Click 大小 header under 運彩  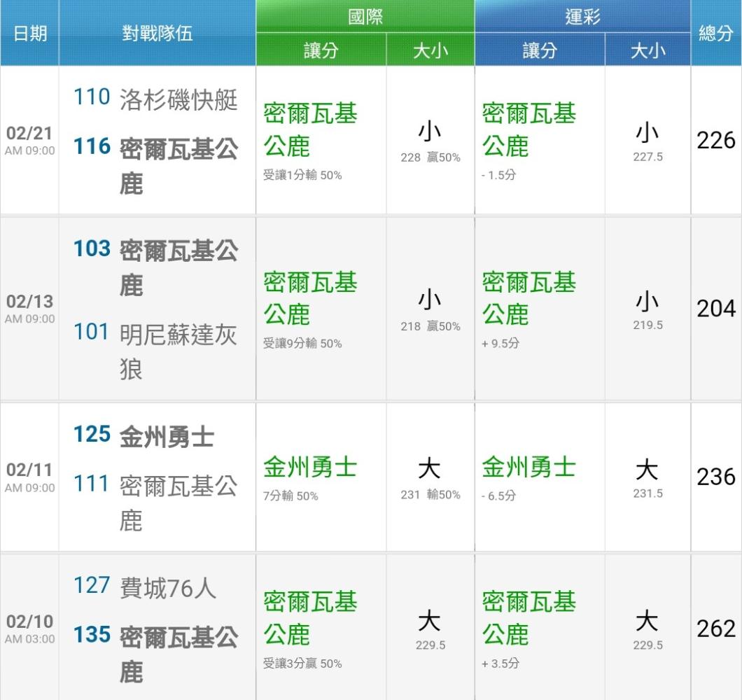click(x=647, y=50)
